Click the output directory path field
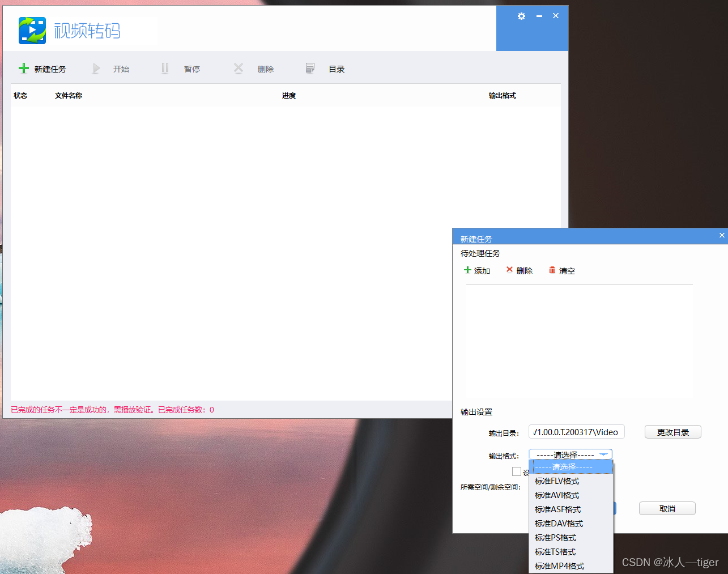The width and height of the screenshot is (728, 574). click(x=577, y=432)
